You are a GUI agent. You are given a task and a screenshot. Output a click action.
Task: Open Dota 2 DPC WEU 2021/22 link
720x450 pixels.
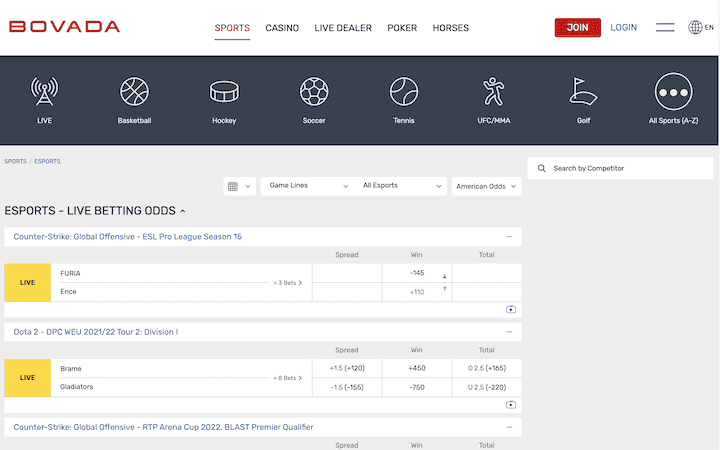(96, 332)
